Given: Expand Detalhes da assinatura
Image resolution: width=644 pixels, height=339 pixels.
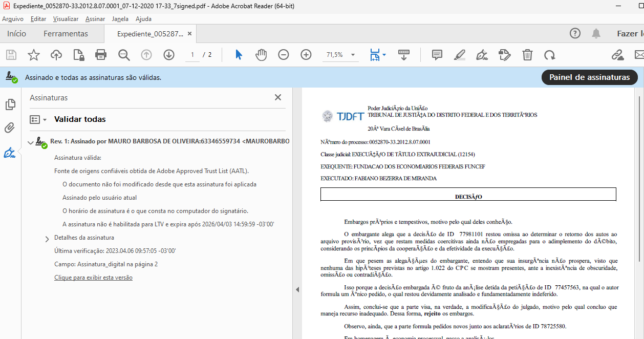Looking at the screenshot, I should (47, 239).
